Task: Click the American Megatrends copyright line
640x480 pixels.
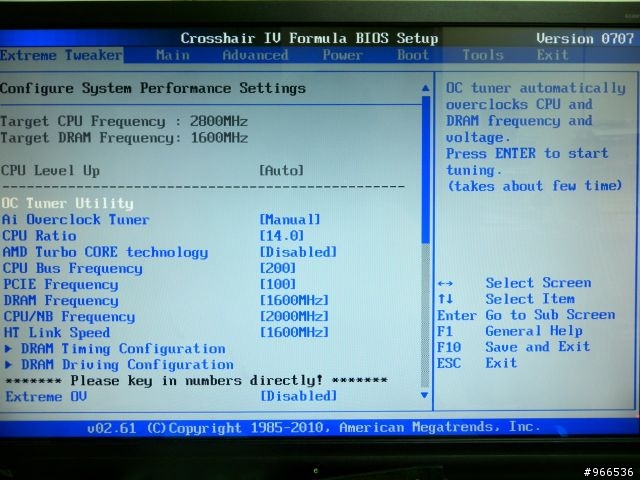Action: tap(313, 427)
